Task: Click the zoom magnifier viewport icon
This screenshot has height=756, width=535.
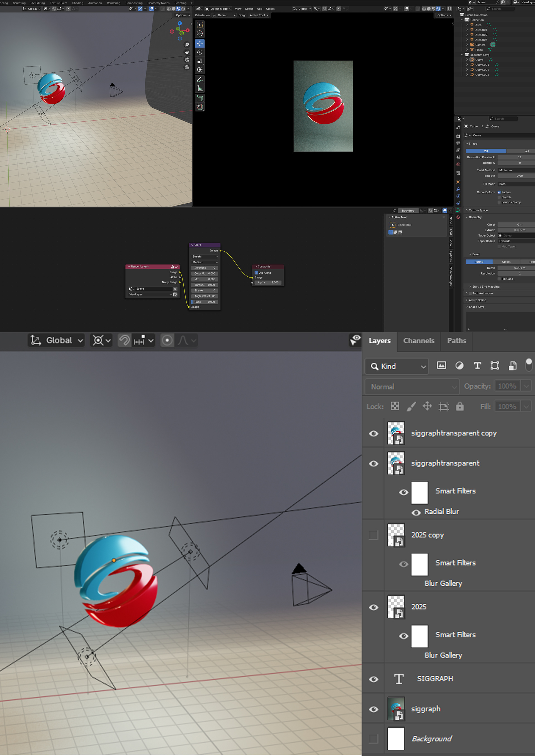Action: pyautogui.click(x=187, y=45)
